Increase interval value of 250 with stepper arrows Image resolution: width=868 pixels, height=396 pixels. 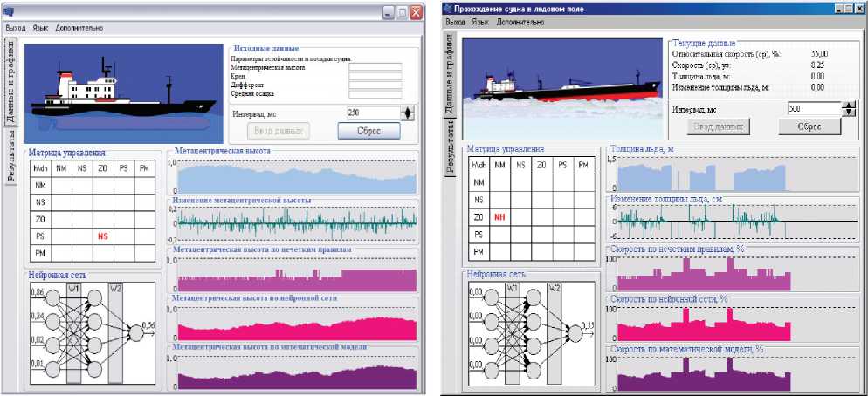pyautogui.click(x=407, y=110)
